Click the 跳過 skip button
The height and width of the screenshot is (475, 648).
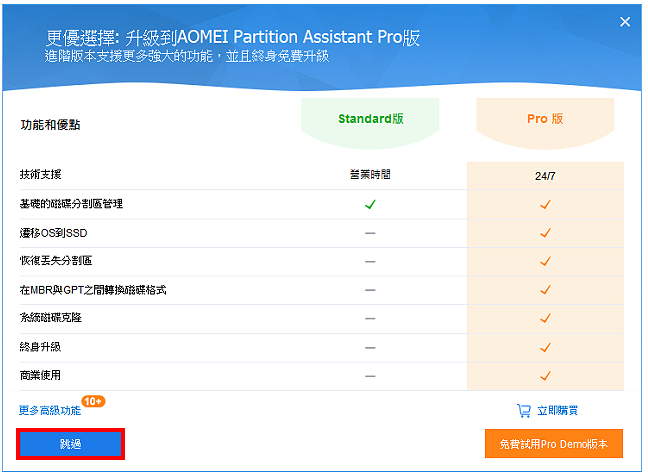pyautogui.click(x=71, y=444)
